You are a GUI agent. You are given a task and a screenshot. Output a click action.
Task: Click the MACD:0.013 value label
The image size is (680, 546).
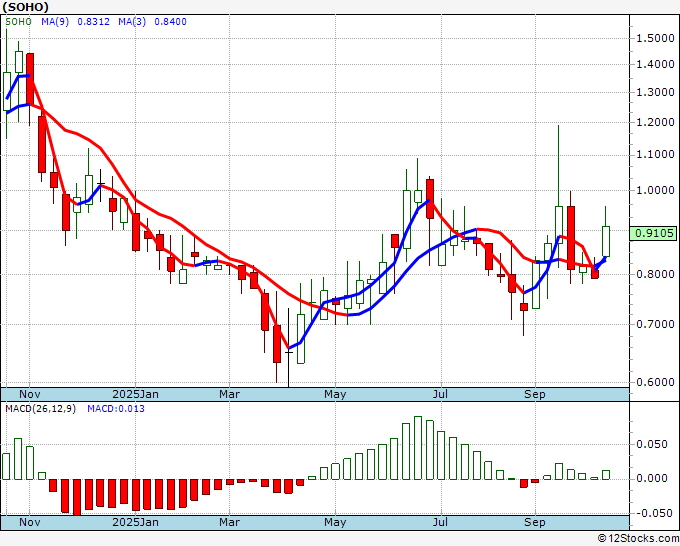pyautogui.click(x=116, y=409)
